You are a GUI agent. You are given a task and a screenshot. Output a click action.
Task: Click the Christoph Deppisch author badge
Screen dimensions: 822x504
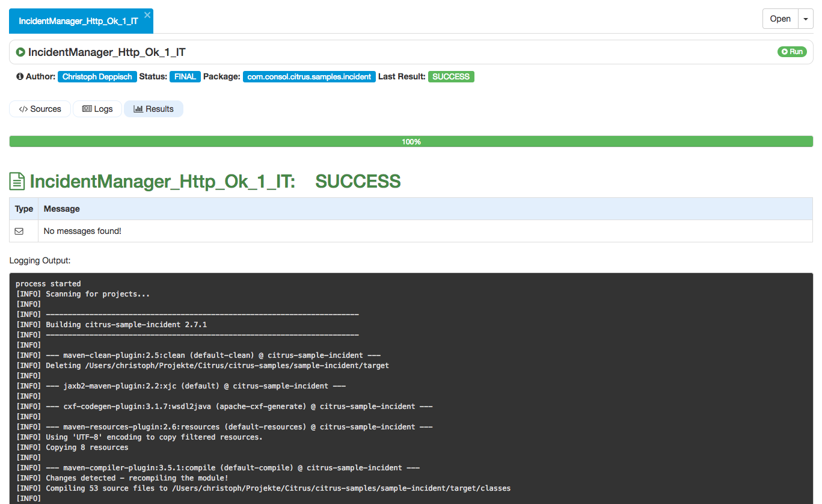coord(97,77)
